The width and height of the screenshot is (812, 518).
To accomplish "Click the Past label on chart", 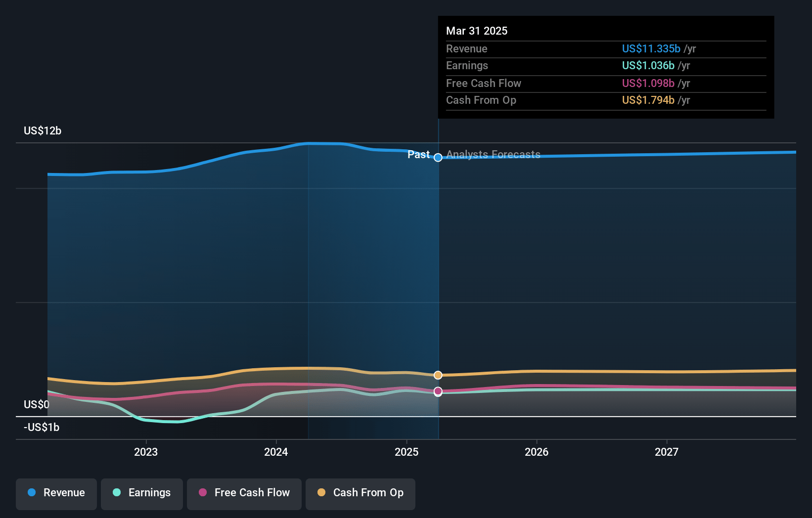I will [x=418, y=154].
